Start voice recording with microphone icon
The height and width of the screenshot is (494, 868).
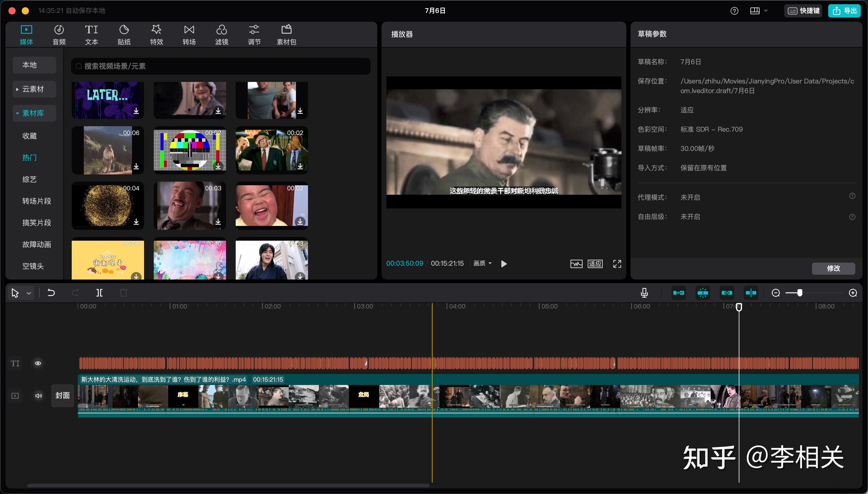coord(644,292)
